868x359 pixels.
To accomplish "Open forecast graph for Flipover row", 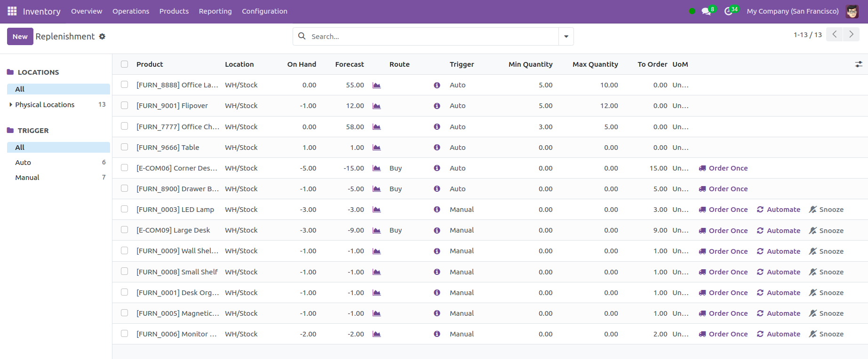I will tap(376, 106).
